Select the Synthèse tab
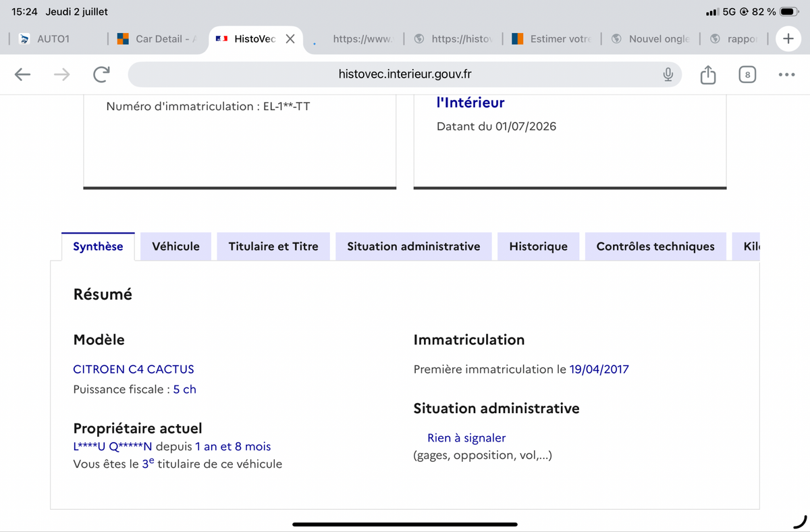The image size is (810, 532). [x=98, y=246]
